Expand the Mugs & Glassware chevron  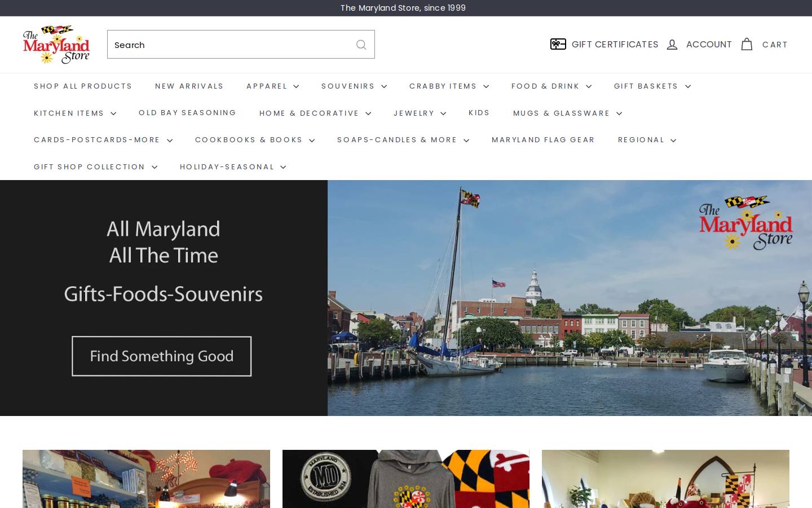[619, 113]
